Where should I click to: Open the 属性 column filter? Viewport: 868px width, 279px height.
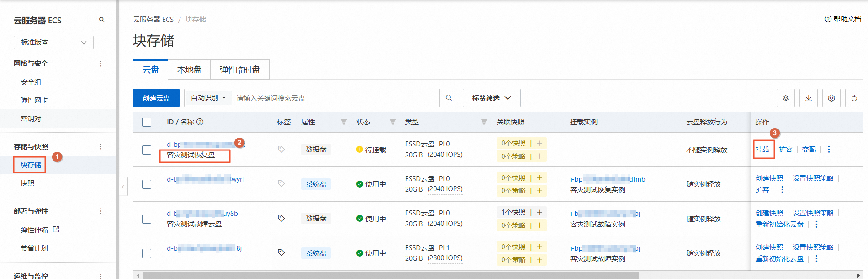coord(344,122)
